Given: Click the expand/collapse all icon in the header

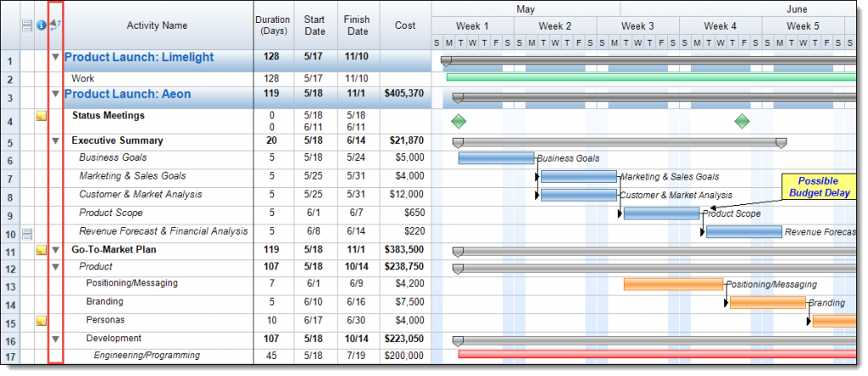Looking at the screenshot, I should coord(56,25).
